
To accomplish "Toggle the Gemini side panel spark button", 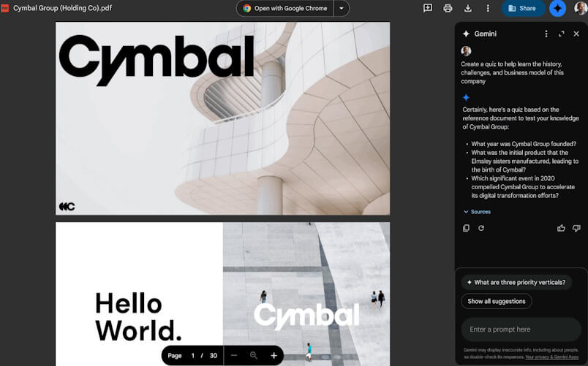I will [557, 8].
